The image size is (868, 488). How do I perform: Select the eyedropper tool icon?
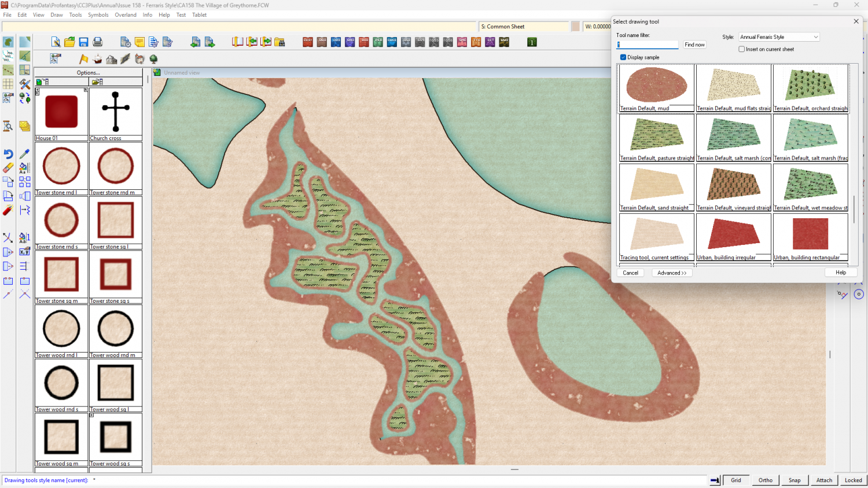(24, 154)
